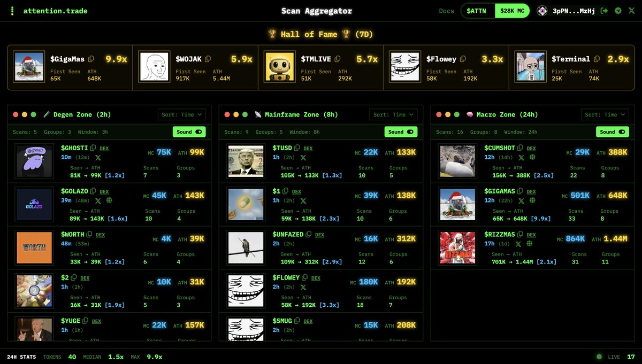
Task: Switch to the $28K MC tab
Action: pyautogui.click(x=511, y=10)
